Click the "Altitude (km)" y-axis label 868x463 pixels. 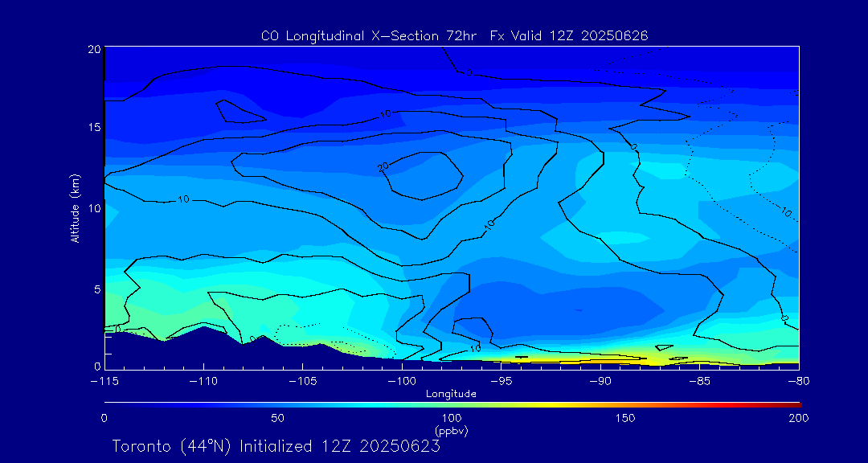pyautogui.click(x=75, y=208)
